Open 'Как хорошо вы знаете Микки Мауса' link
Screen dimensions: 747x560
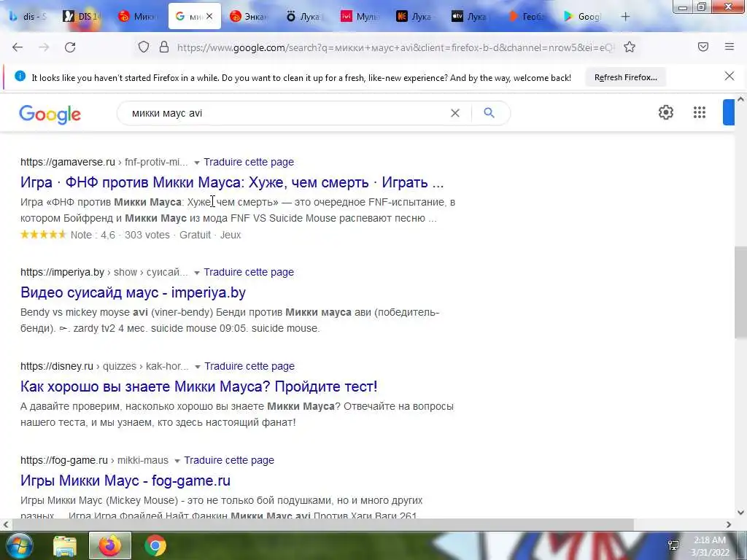(x=198, y=386)
